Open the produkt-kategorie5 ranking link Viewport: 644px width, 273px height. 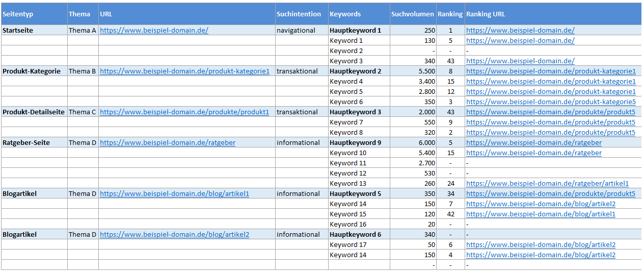(551, 102)
